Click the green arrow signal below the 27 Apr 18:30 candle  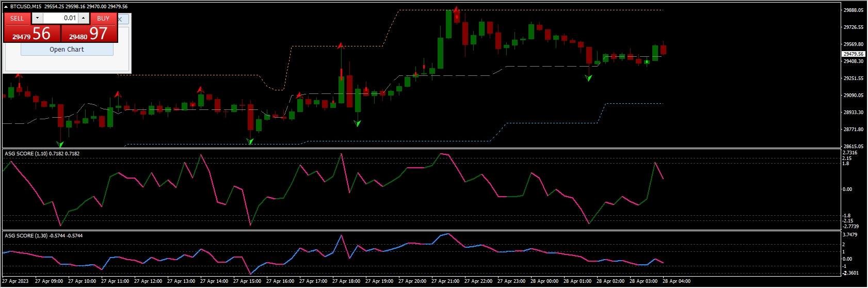click(357, 123)
